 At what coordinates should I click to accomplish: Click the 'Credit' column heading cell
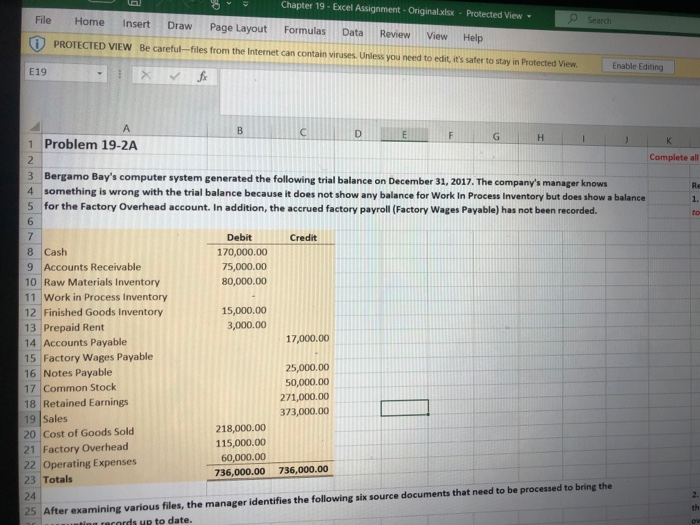[303, 238]
